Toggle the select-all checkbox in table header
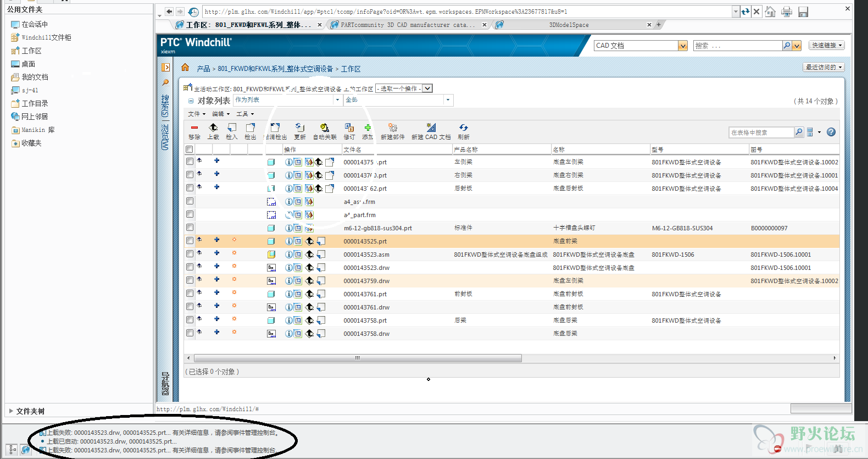The width and height of the screenshot is (868, 459). click(190, 150)
